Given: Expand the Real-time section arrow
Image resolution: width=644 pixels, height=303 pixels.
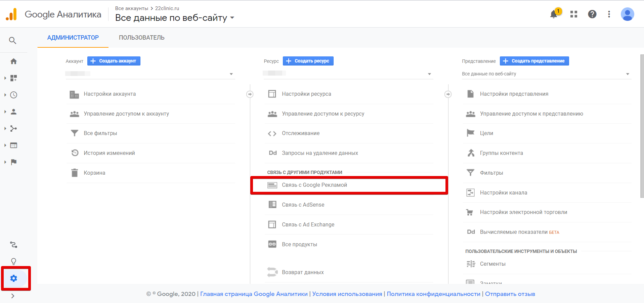Looking at the screenshot, I should (5, 95).
